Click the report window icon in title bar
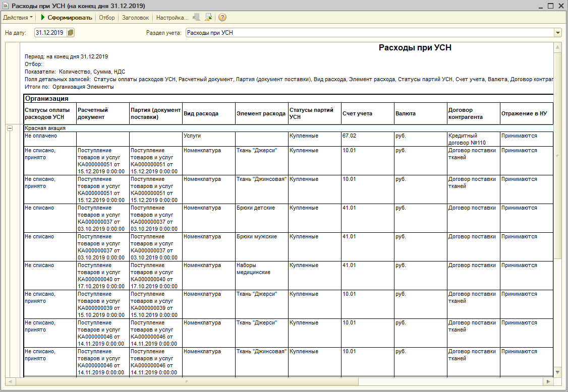568x392 pixels. tap(6, 6)
